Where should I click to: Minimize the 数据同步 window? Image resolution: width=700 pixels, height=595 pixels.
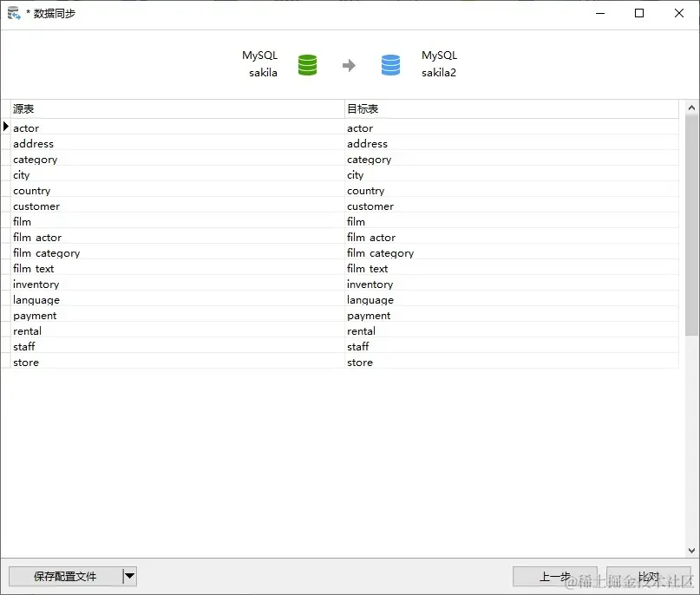click(x=600, y=13)
